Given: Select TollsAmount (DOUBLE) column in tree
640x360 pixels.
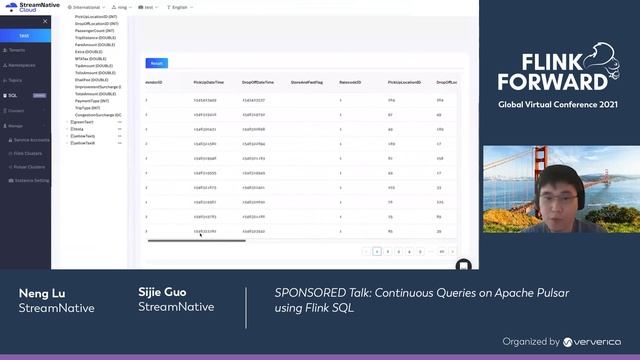Looking at the screenshot, I should pyautogui.click(x=95, y=73).
